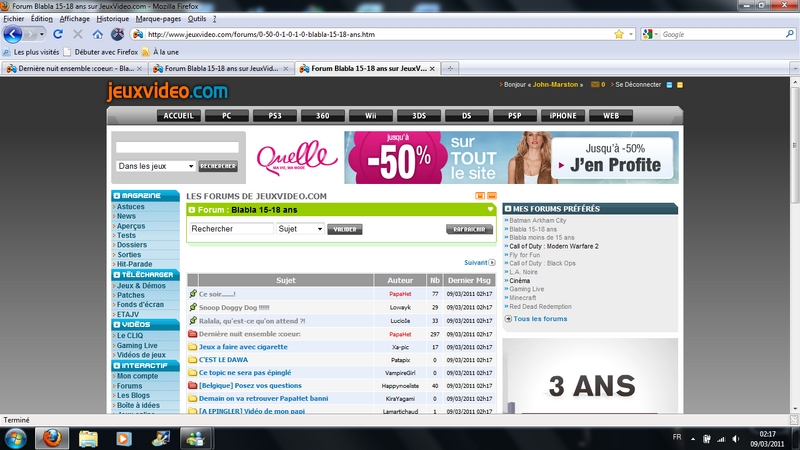
Task: Open Astuces in the Magazine sidebar
Action: click(x=131, y=207)
